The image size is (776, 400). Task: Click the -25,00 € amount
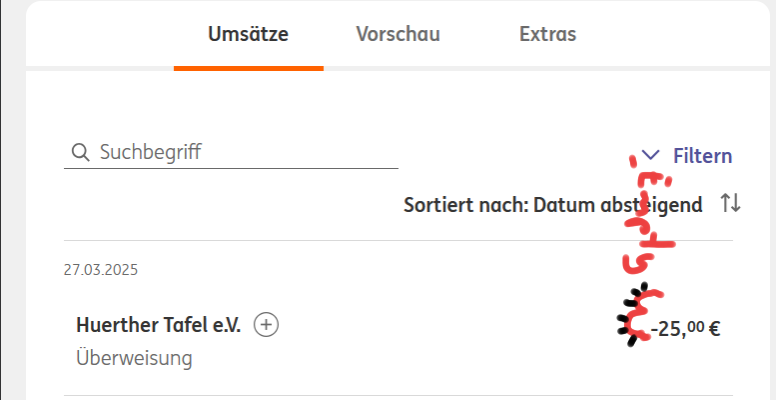click(x=685, y=326)
